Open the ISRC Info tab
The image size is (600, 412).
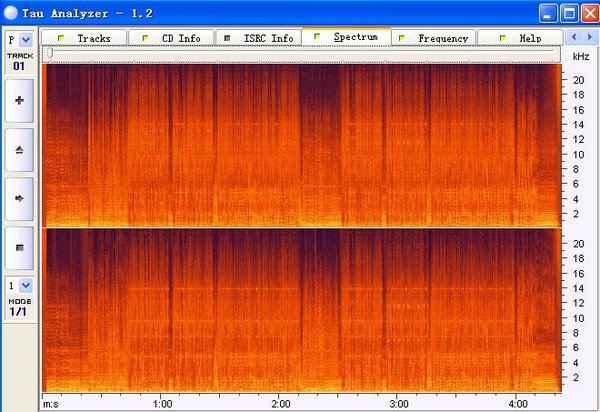(259, 38)
